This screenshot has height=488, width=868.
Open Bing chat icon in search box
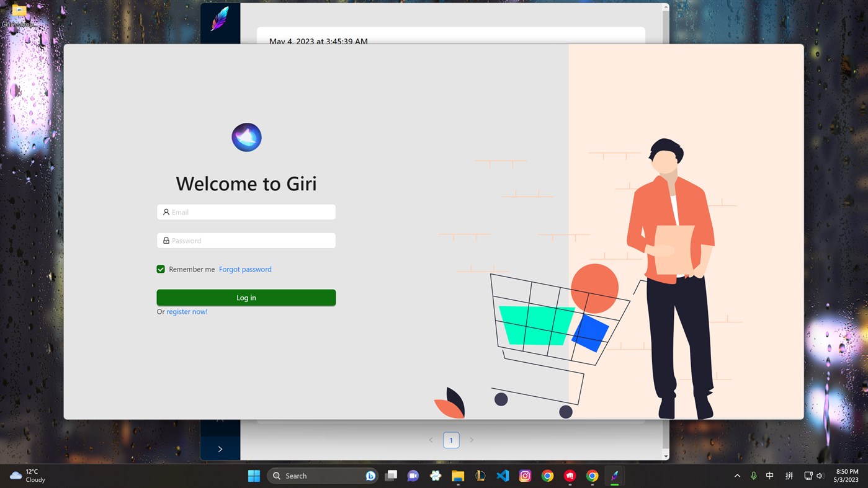(370, 476)
